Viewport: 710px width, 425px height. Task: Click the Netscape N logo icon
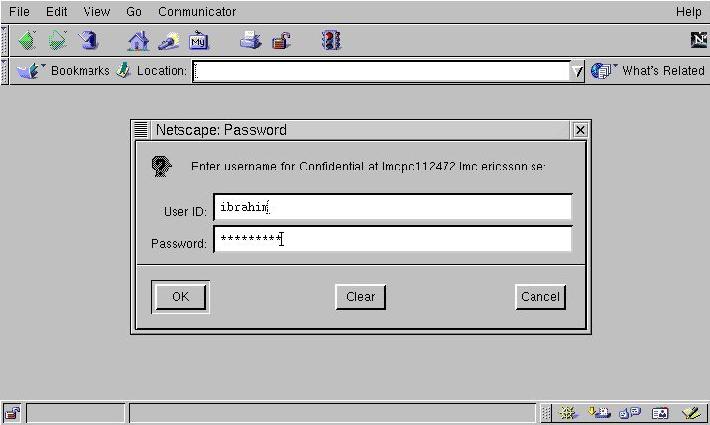(699, 40)
